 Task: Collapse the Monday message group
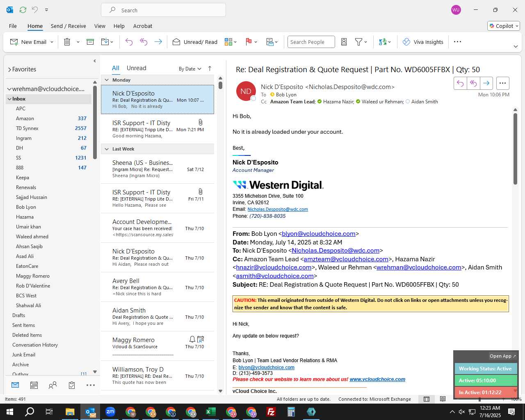coord(107,80)
